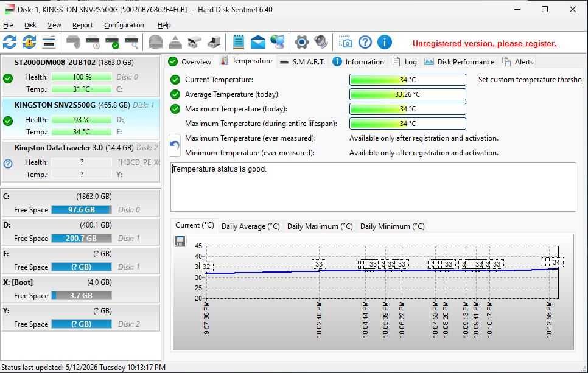Viewport: 588px width, 373px height.
Task: Open help via question mark icon
Action: 365,42
